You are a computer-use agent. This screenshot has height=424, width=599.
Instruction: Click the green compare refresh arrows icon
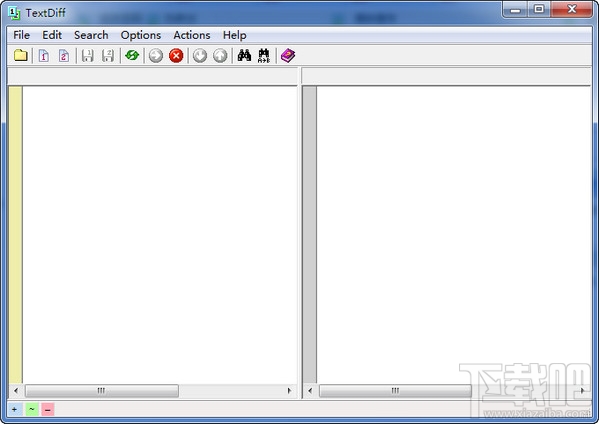pos(132,56)
